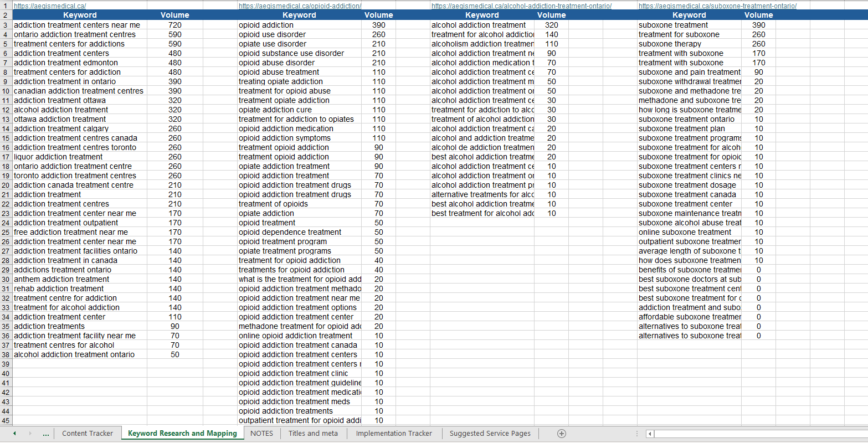The width and height of the screenshot is (868, 443).
Task: Select the 720 volume value
Action: (x=175, y=25)
